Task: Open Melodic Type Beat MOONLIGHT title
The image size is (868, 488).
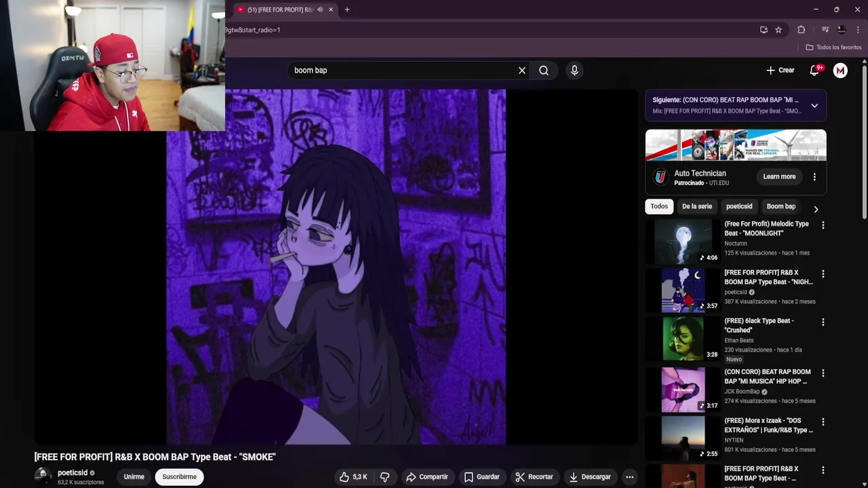Action: coord(766,228)
